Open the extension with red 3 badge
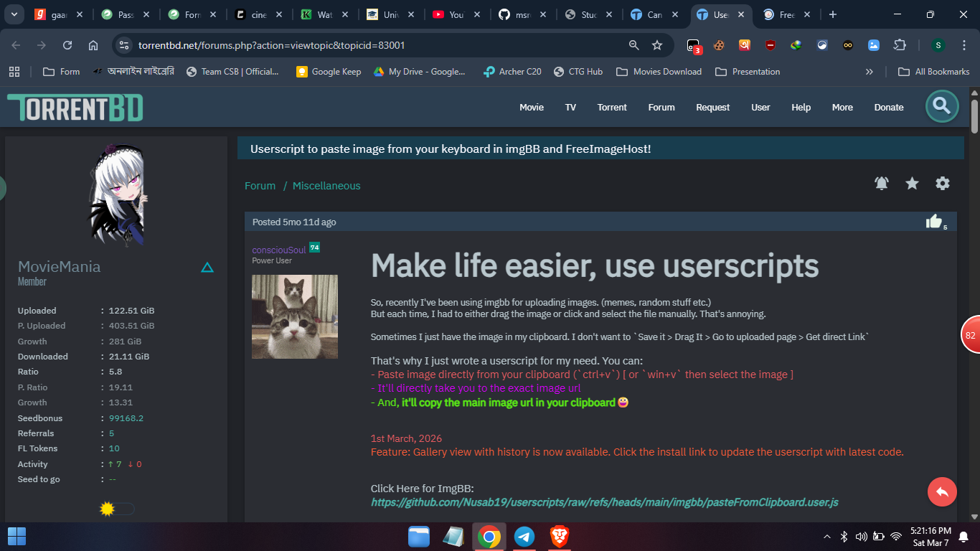The image size is (980, 551). (x=694, y=45)
